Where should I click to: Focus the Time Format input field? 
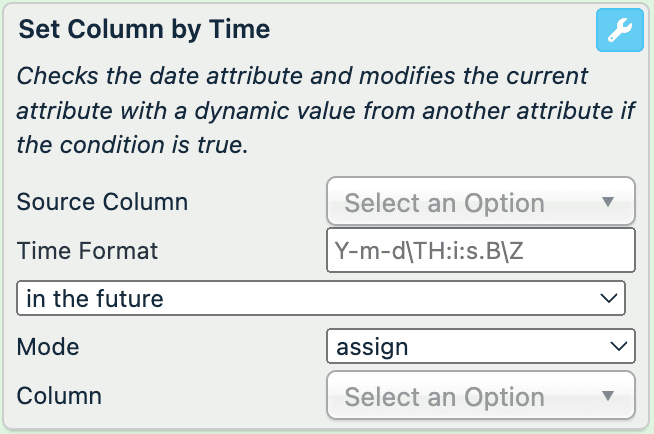point(480,250)
